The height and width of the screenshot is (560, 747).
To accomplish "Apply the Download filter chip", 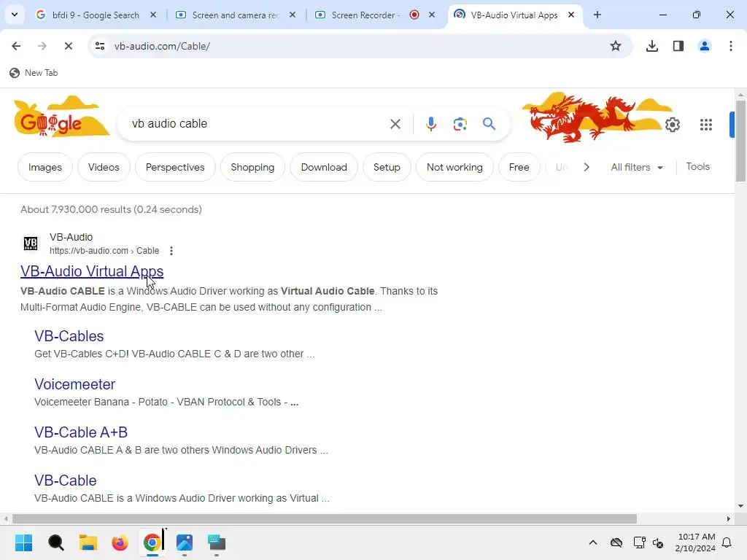I will [x=324, y=167].
